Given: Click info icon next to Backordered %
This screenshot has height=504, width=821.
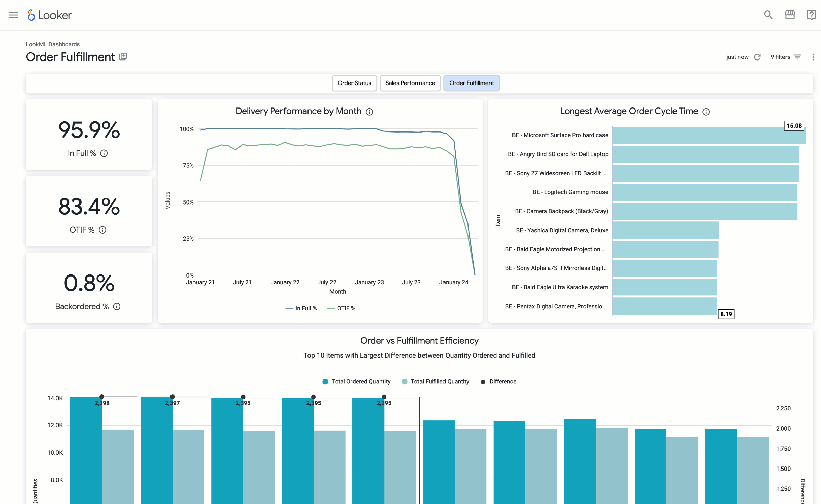Looking at the screenshot, I should pos(117,307).
